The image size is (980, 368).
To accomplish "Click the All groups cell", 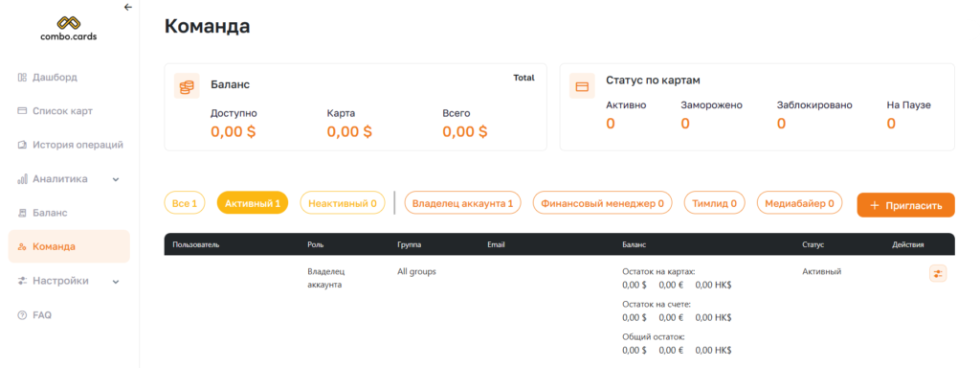I will [x=416, y=271].
